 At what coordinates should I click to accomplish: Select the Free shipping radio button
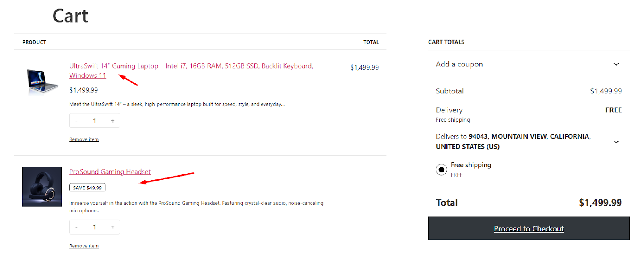441,170
